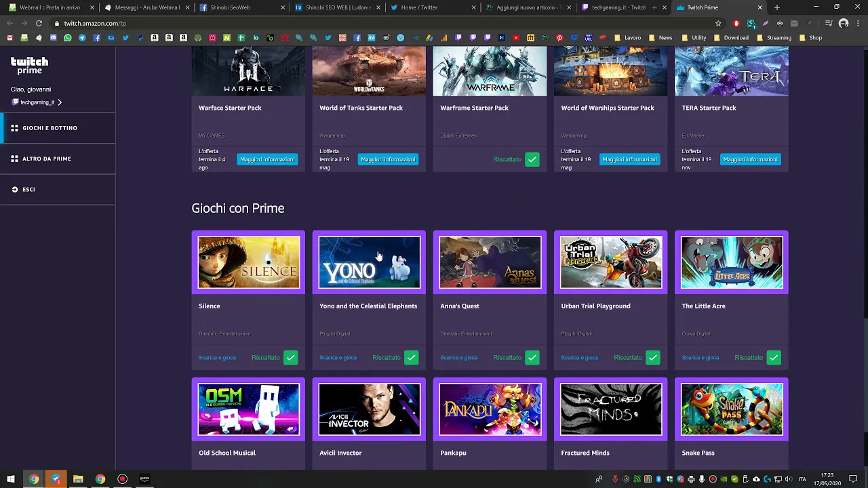
Task: Click the Silence game title text
Action: [210, 306]
